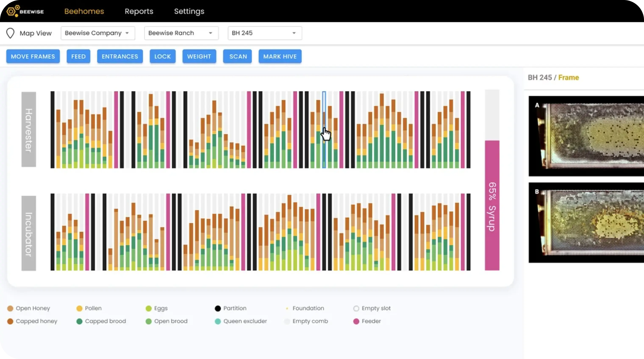This screenshot has width=644, height=359.
Task: Click the SCAN button
Action: click(x=237, y=57)
